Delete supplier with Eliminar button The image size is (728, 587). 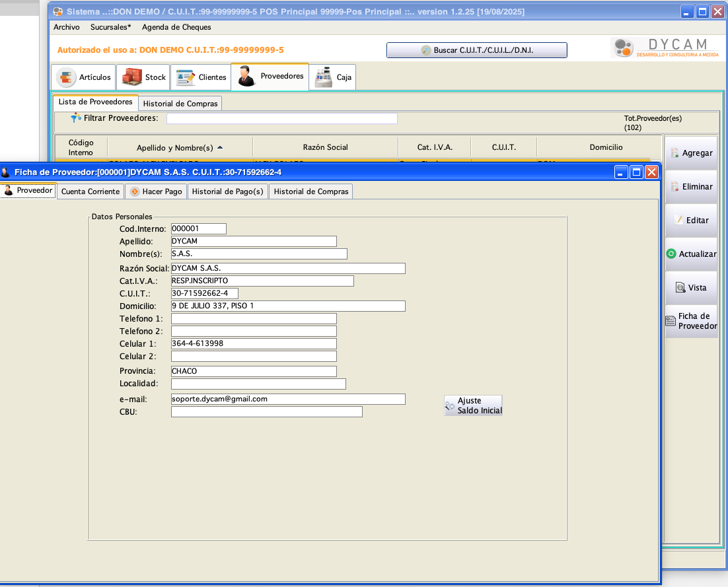tap(691, 187)
